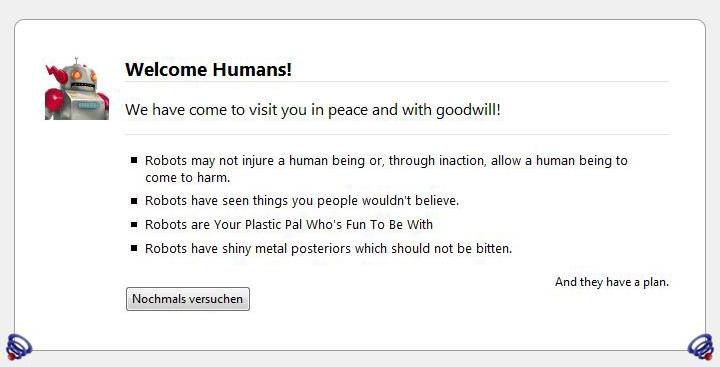
Task: Click the Nochmals versuchen button
Action: click(188, 299)
